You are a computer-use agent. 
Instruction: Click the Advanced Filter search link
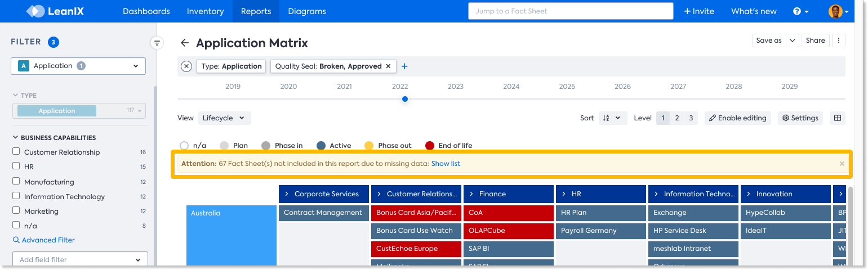pyautogui.click(x=43, y=240)
